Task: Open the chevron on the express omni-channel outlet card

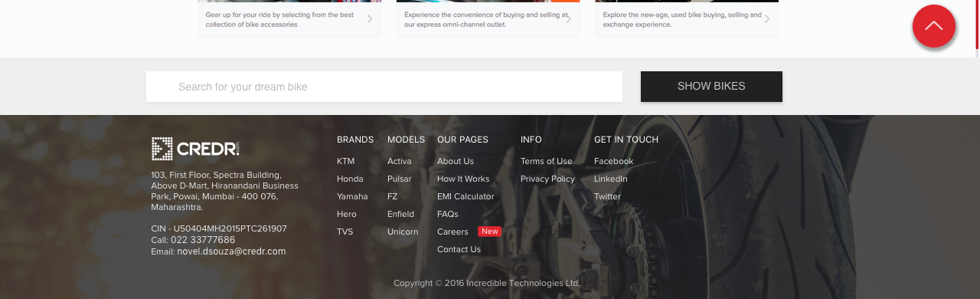Action: click(x=568, y=19)
